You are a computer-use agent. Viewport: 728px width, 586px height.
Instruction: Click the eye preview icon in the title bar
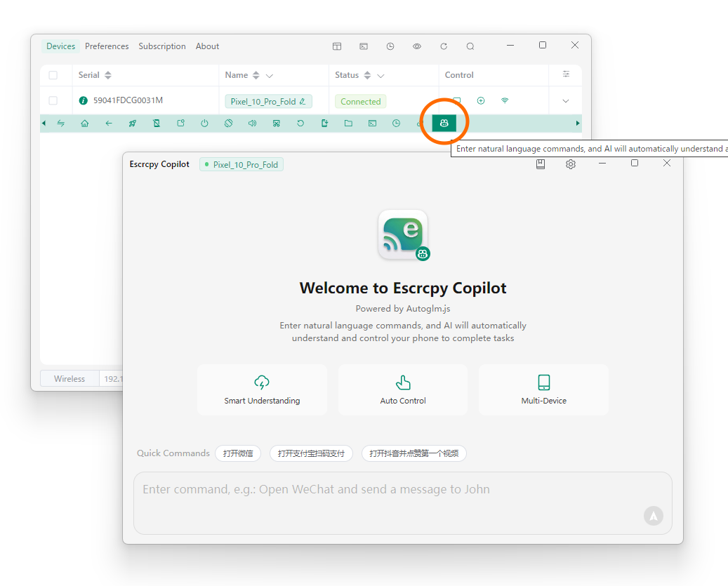(416, 46)
